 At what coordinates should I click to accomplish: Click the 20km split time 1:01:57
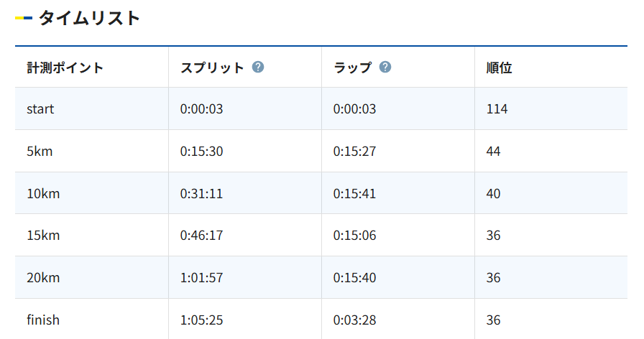(202, 278)
